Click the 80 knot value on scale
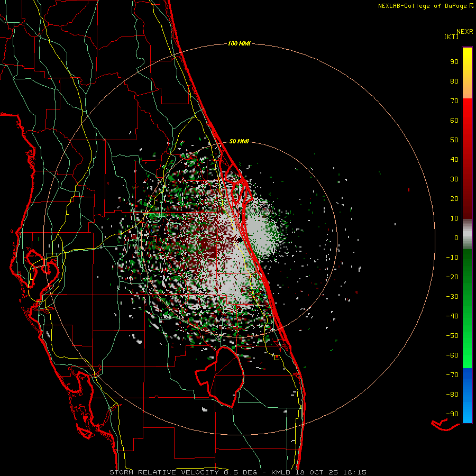This screenshot has width=476, height=476. (x=454, y=81)
